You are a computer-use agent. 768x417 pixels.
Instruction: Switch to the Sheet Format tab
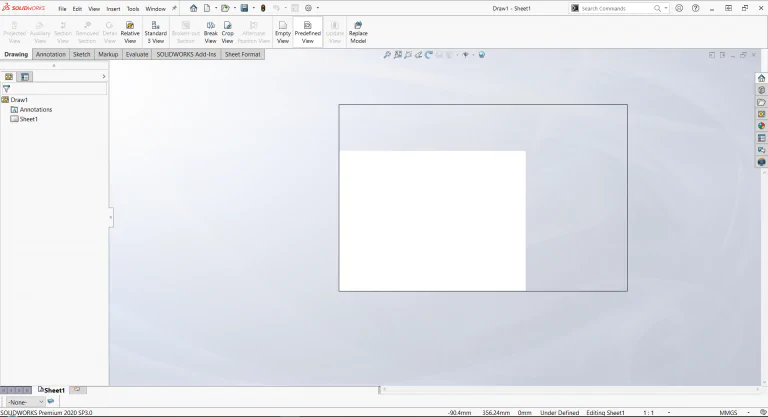point(242,54)
